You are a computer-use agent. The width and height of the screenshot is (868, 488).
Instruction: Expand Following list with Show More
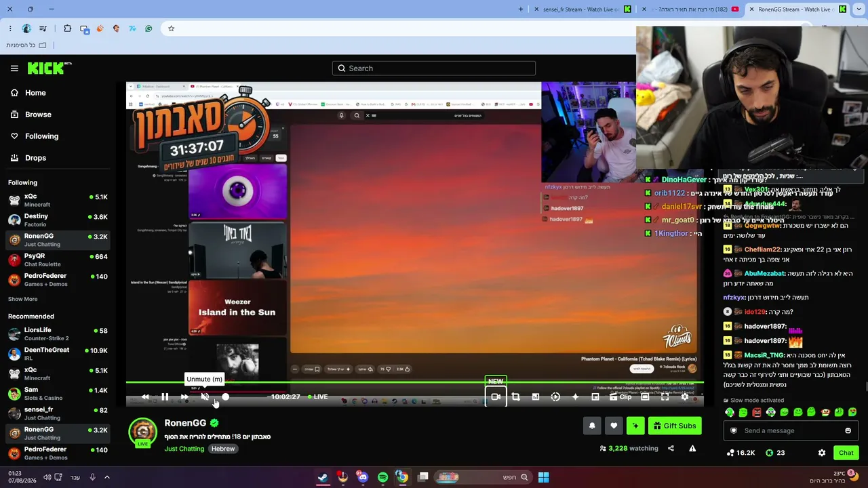coord(22,299)
